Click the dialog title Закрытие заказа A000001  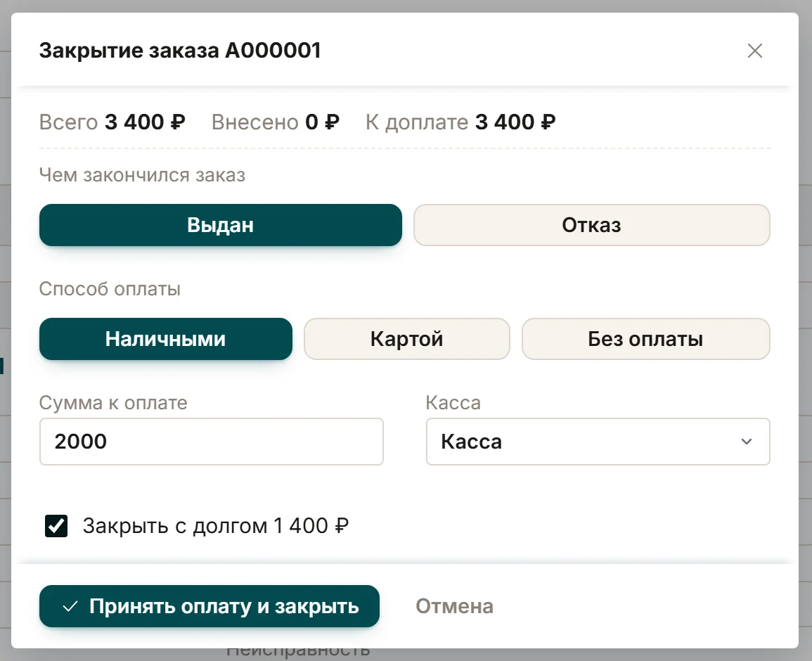pos(180,51)
